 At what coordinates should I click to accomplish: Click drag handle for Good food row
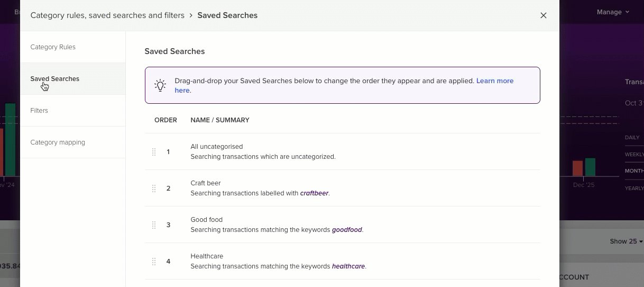tap(154, 225)
